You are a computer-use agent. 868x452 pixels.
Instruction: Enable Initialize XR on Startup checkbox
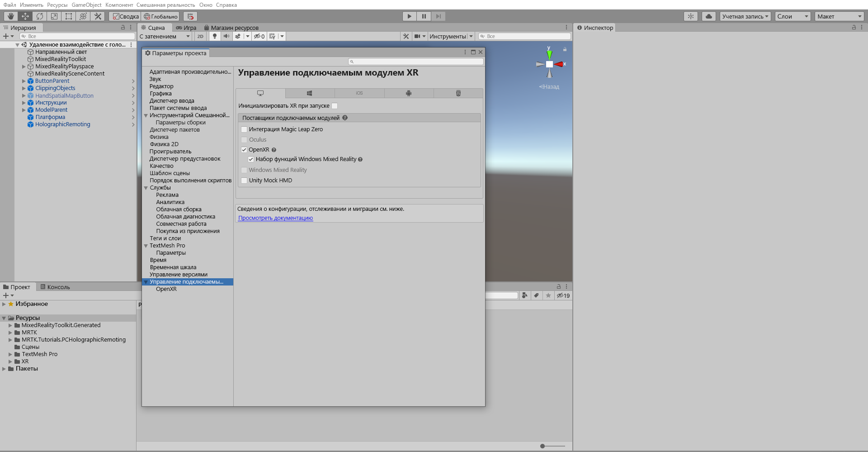coord(335,106)
